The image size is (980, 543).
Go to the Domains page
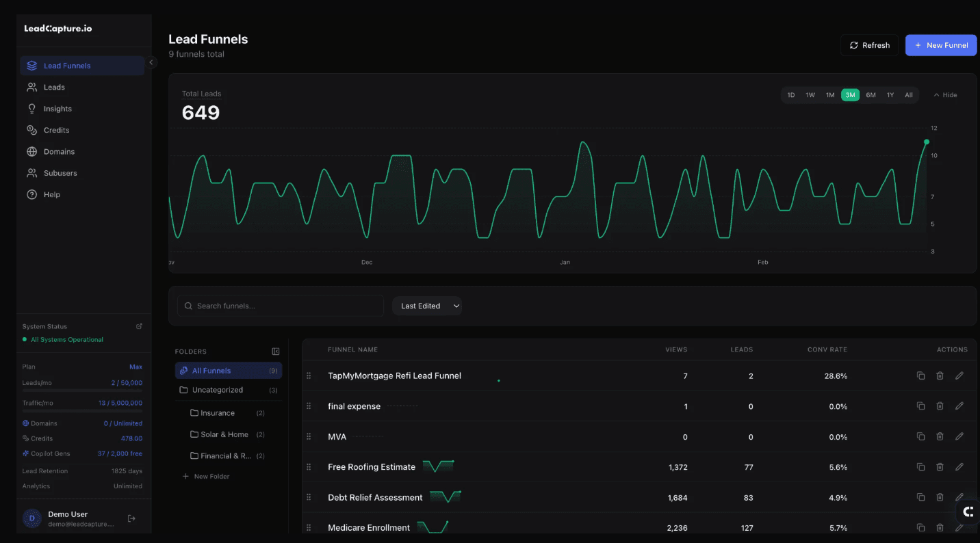click(59, 152)
